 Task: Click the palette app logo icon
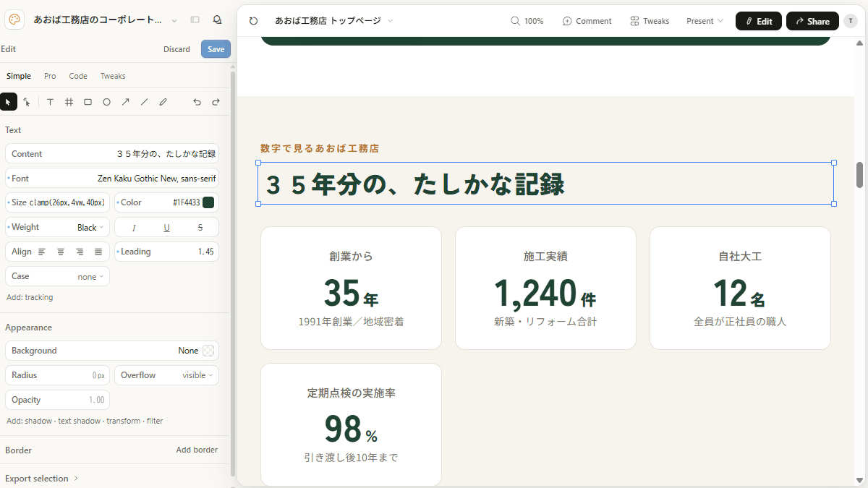coord(15,20)
